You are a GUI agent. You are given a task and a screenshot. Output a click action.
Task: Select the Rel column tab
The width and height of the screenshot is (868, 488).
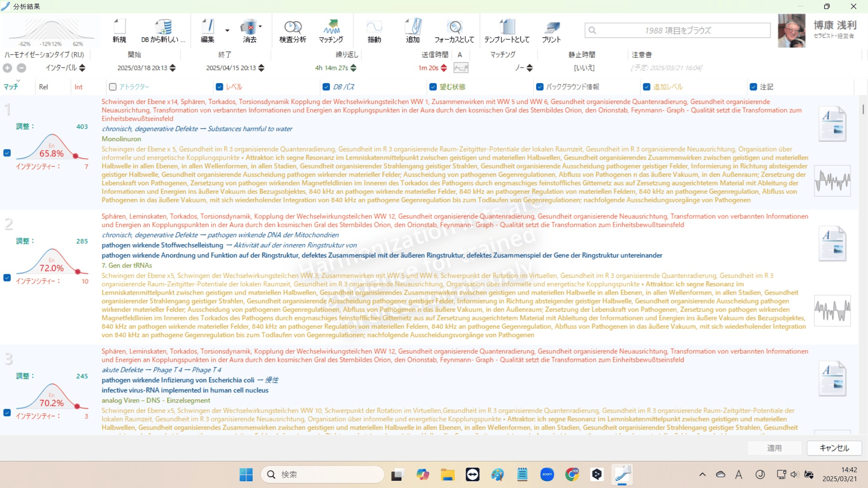point(43,87)
